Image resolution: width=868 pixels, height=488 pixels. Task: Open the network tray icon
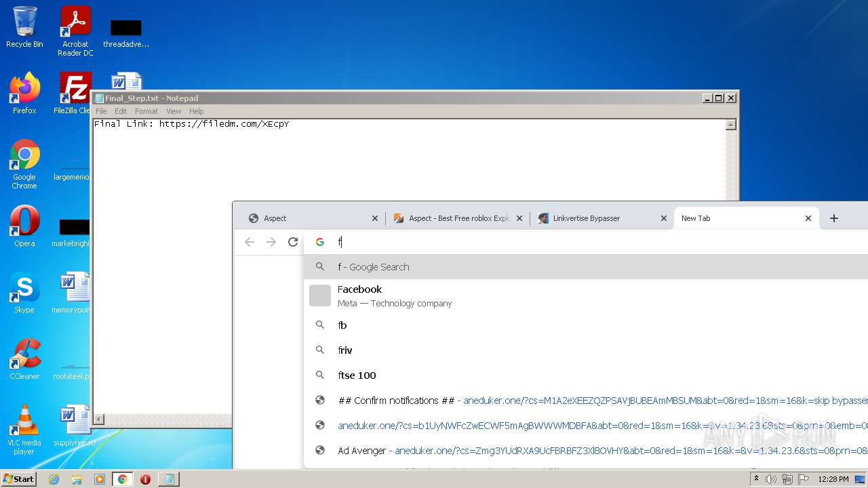[787, 479]
